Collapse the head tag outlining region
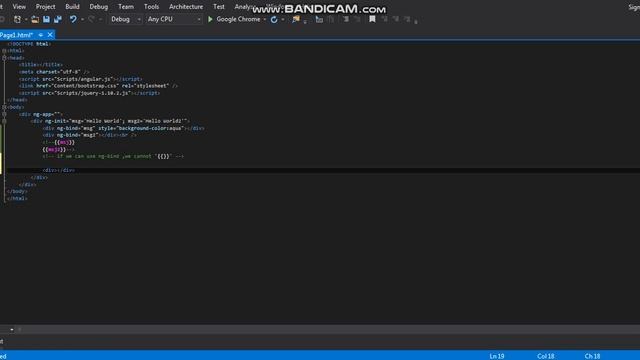 click(4, 58)
